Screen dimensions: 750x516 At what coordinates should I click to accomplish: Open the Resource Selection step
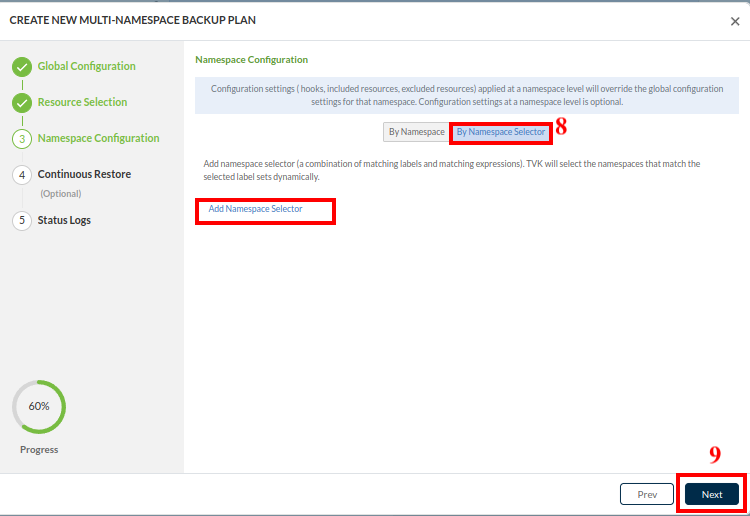[x=82, y=103]
